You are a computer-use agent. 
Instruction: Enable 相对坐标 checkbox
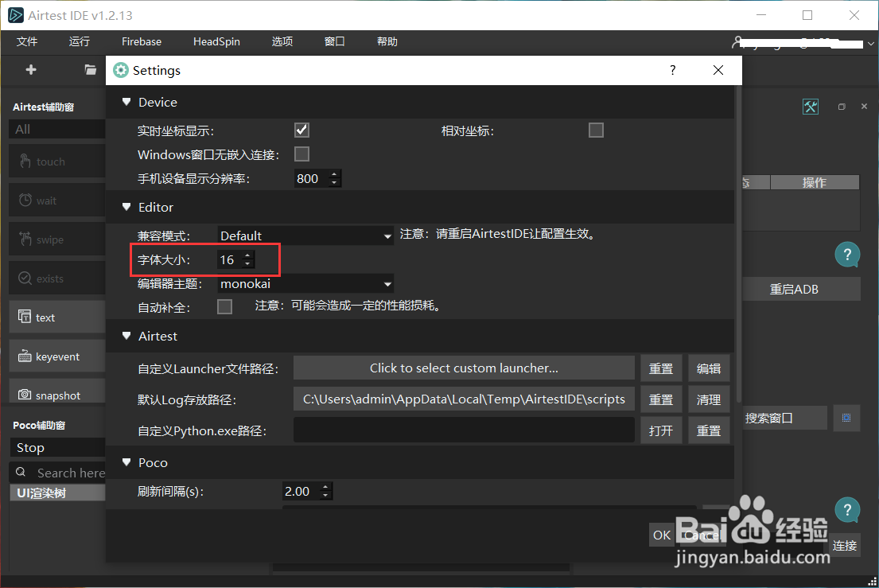tap(596, 130)
